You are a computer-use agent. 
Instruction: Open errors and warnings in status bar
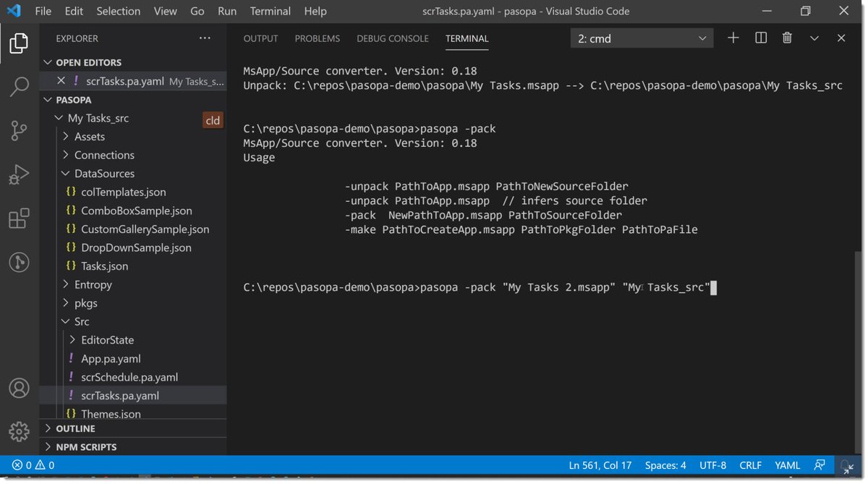click(33, 465)
